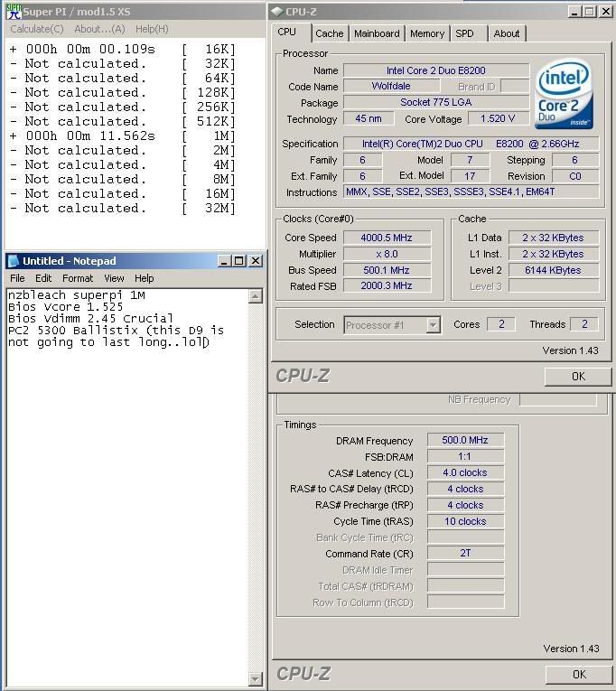Switch to the Cache tab
The height and width of the screenshot is (691, 616).
tap(329, 33)
